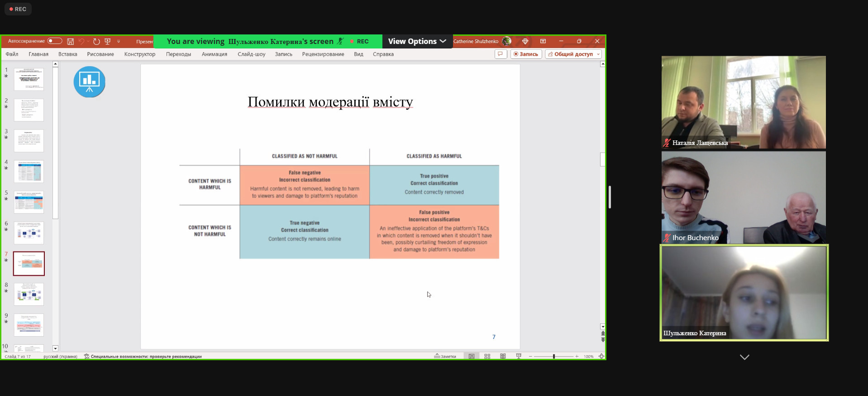Toggle the Заметки notes pane

445,357
